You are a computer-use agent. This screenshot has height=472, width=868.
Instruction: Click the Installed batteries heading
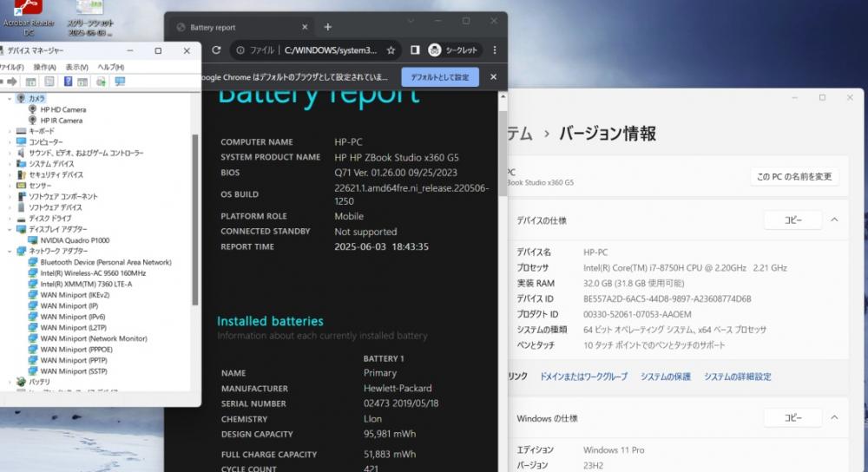[x=270, y=321]
